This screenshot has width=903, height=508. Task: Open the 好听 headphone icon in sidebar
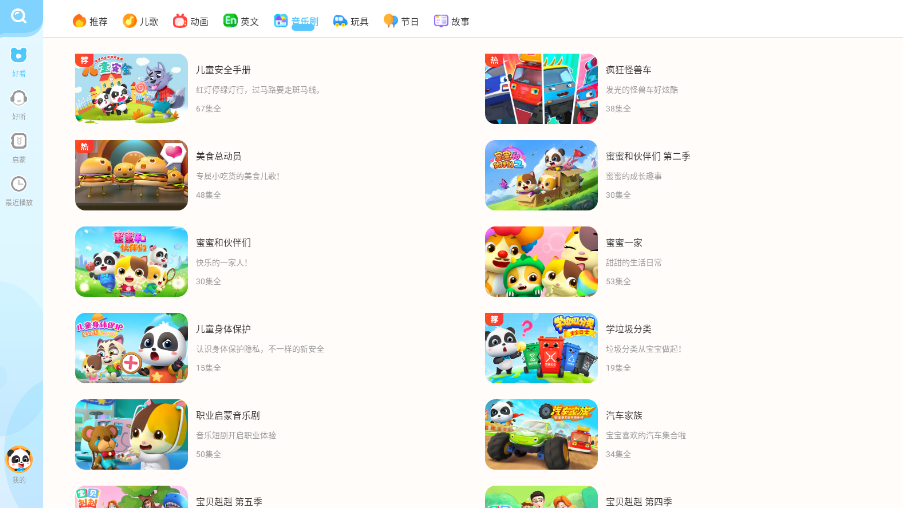click(x=18, y=98)
